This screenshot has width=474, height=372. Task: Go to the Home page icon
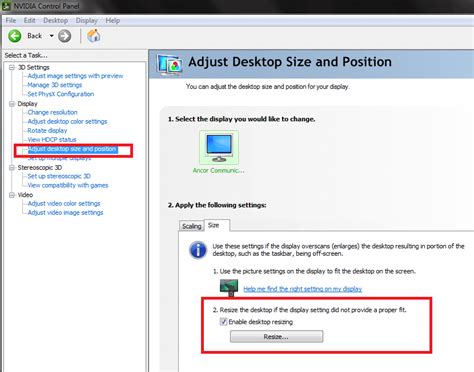click(94, 36)
